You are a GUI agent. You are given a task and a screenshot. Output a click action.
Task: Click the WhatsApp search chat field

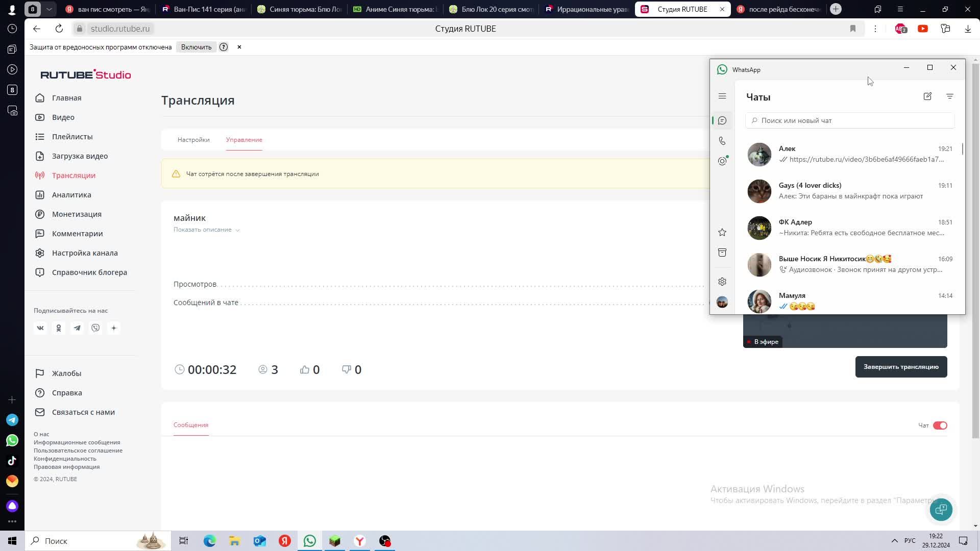tap(850, 120)
